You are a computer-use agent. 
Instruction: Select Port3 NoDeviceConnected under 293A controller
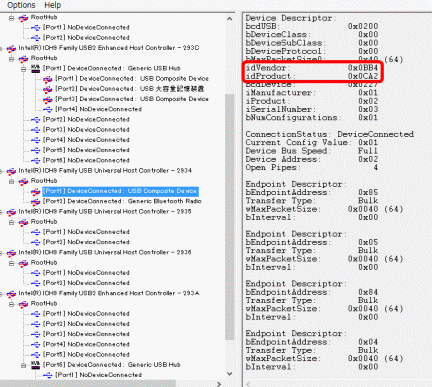pyautogui.click(x=86, y=334)
